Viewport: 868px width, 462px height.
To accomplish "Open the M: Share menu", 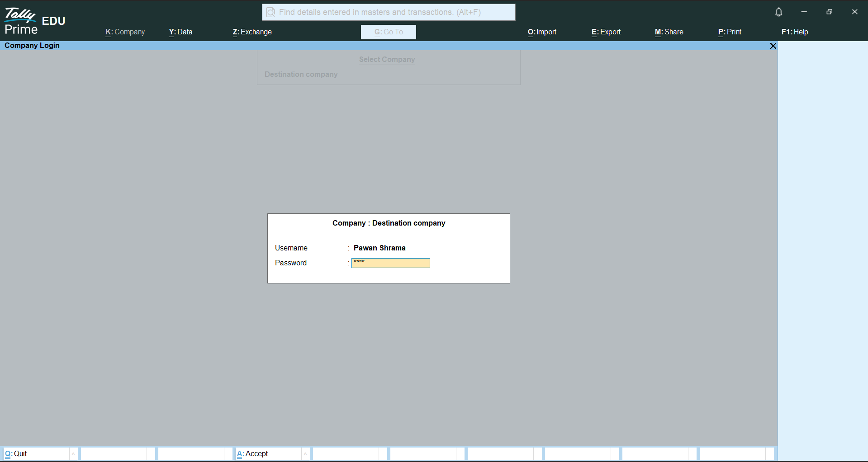I will point(669,32).
